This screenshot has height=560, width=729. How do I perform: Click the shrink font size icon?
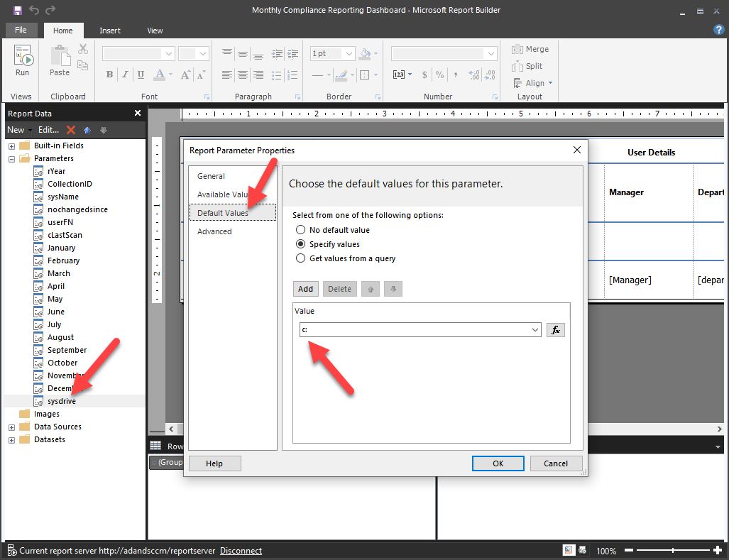coord(201,75)
